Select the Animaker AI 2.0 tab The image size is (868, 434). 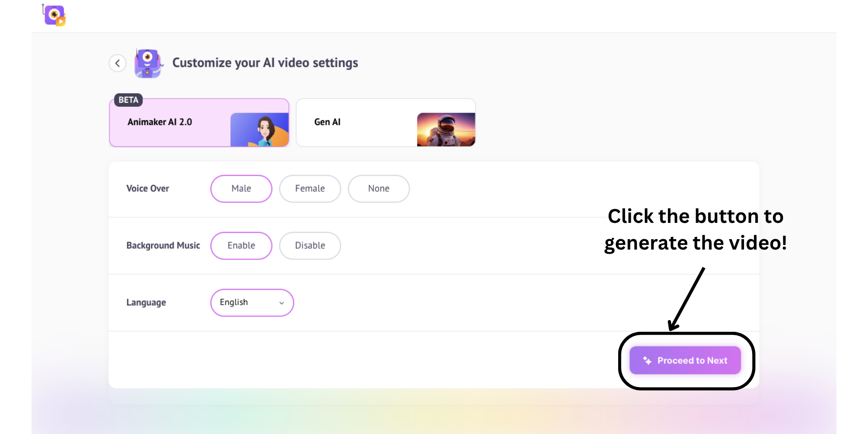pyautogui.click(x=199, y=123)
